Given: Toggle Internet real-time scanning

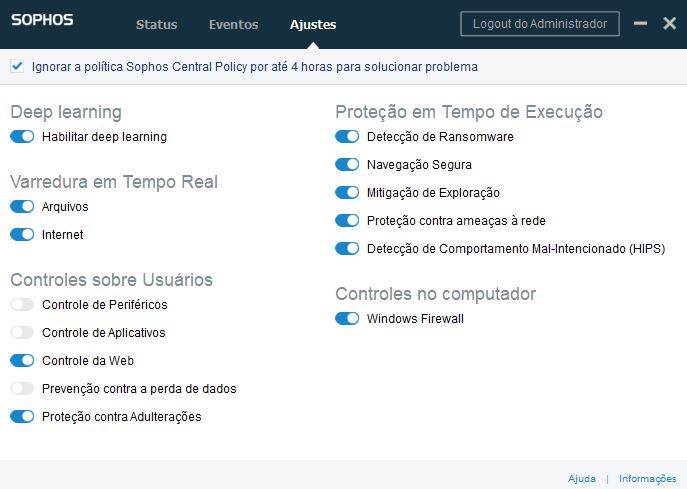Looking at the screenshot, I should pyautogui.click(x=22, y=234).
